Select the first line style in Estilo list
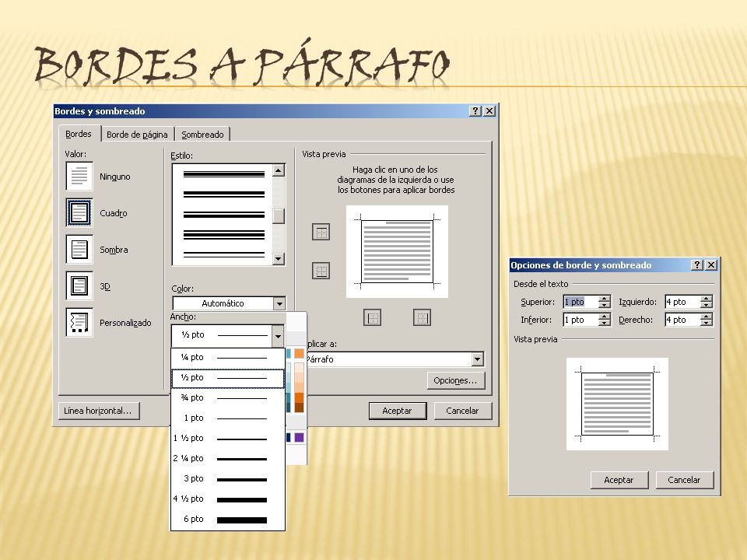 pyautogui.click(x=224, y=174)
